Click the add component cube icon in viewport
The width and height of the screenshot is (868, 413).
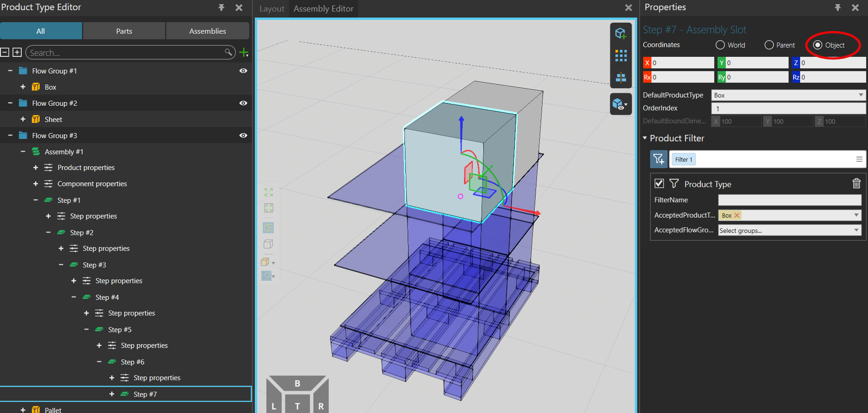click(x=621, y=34)
